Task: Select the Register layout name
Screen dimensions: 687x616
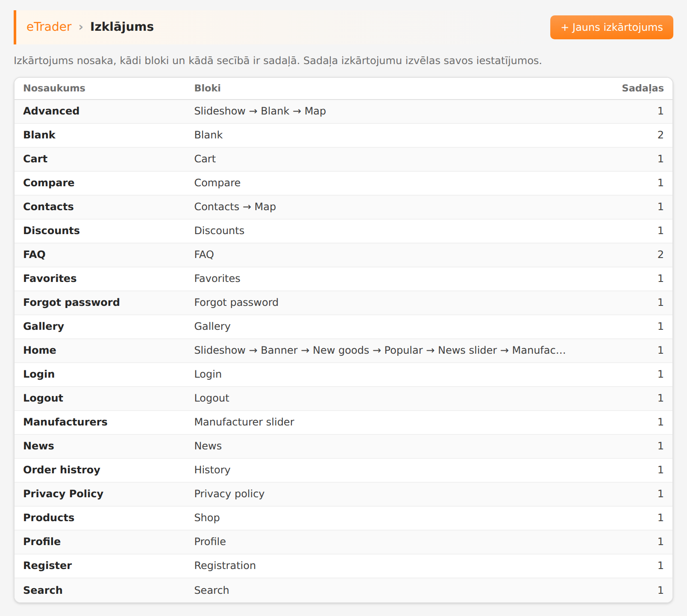Action: (47, 566)
